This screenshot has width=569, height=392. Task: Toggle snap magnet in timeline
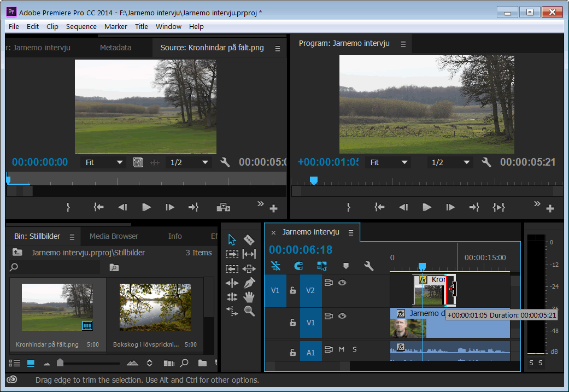[298, 266]
